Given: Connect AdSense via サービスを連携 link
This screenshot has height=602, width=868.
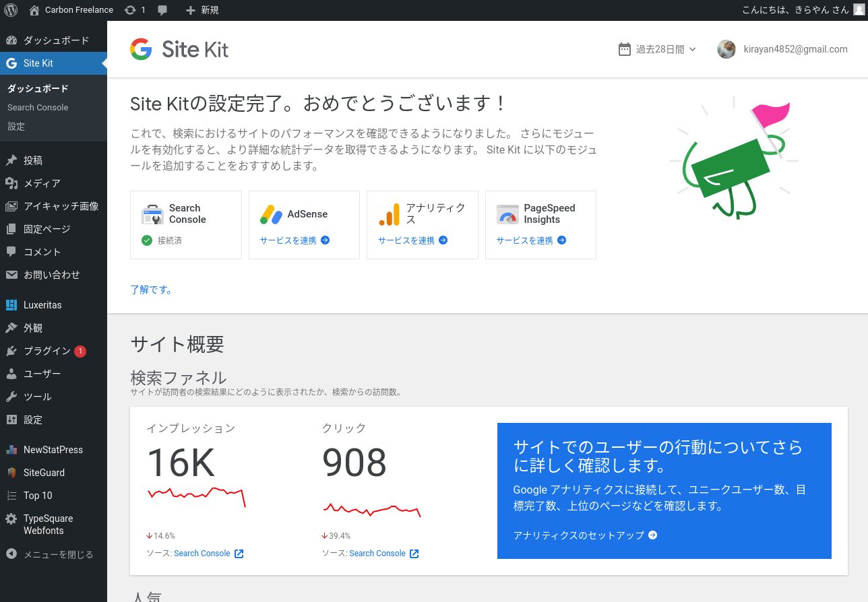Looking at the screenshot, I should pos(294,240).
